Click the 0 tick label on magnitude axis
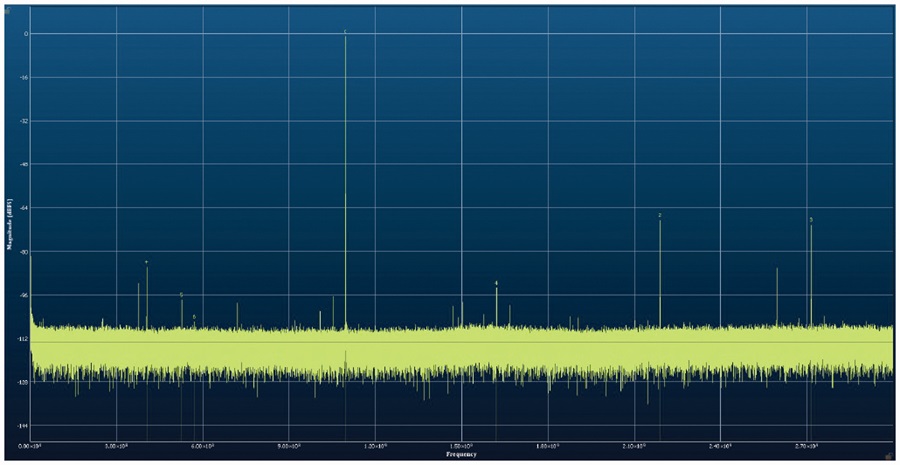The width and height of the screenshot is (900, 465). pyautogui.click(x=26, y=34)
